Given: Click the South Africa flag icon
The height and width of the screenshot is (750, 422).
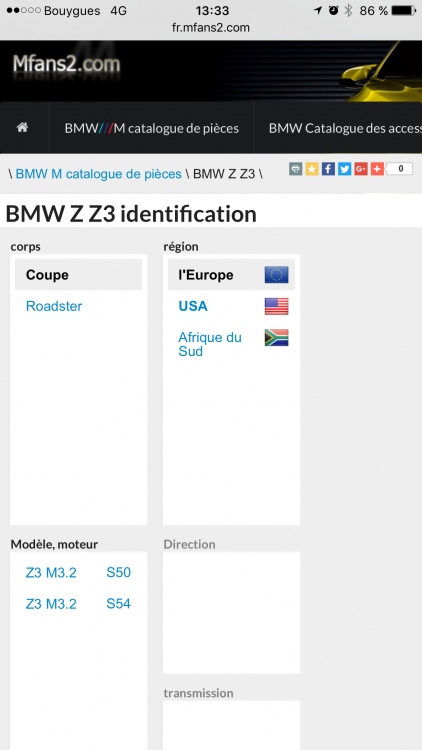Looking at the screenshot, I should tap(277, 338).
